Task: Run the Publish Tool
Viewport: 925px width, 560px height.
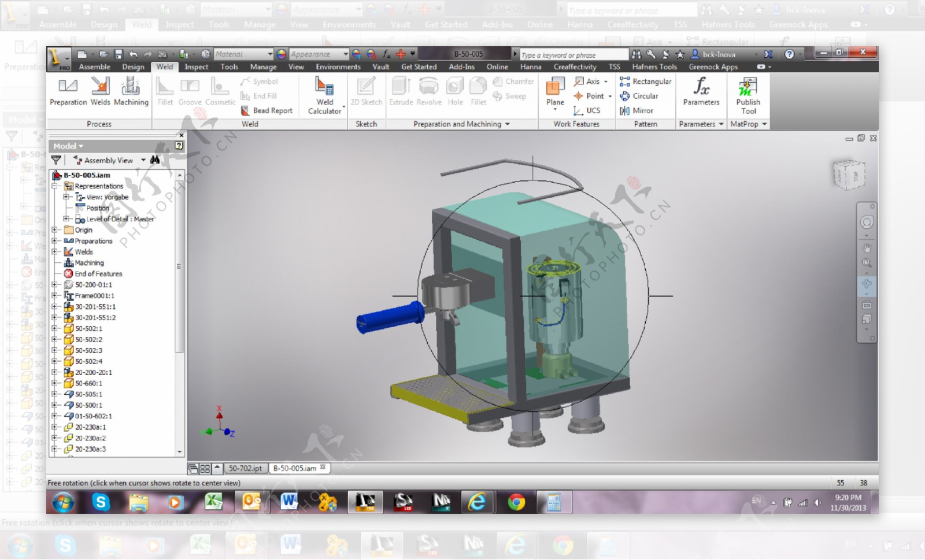Action: pos(748,96)
